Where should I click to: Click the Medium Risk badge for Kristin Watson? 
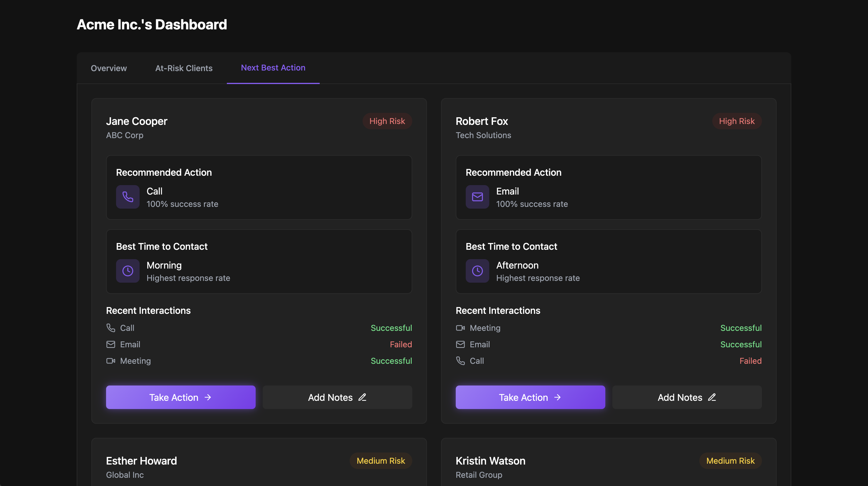tap(730, 461)
